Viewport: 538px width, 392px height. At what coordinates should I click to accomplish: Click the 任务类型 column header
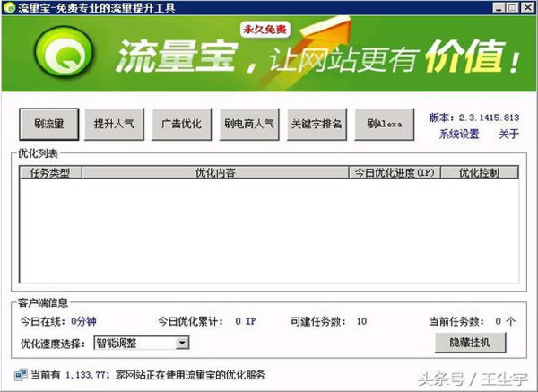pyautogui.click(x=50, y=172)
